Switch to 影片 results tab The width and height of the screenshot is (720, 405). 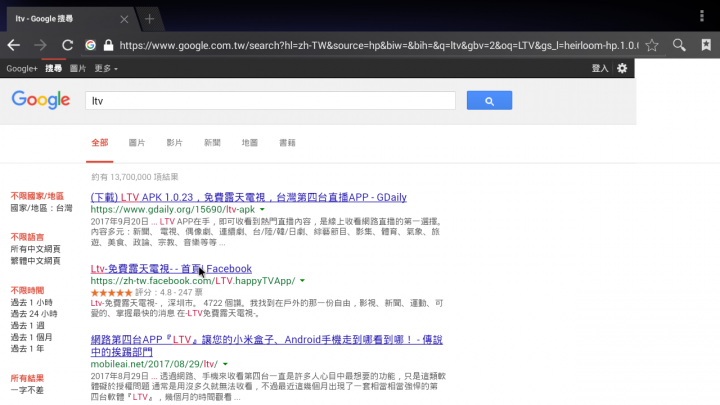click(174, 143)
